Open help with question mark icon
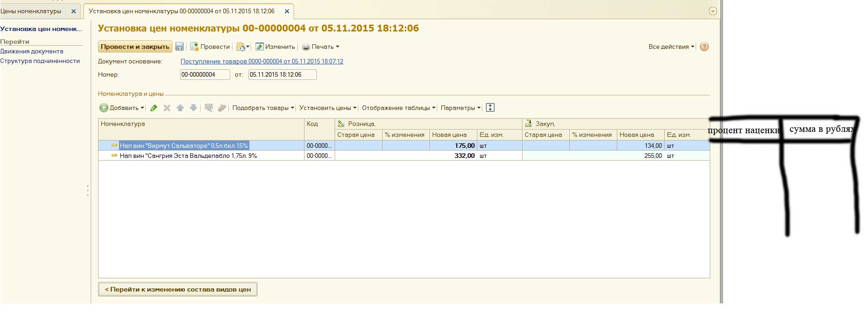 [x=704, y=47]
